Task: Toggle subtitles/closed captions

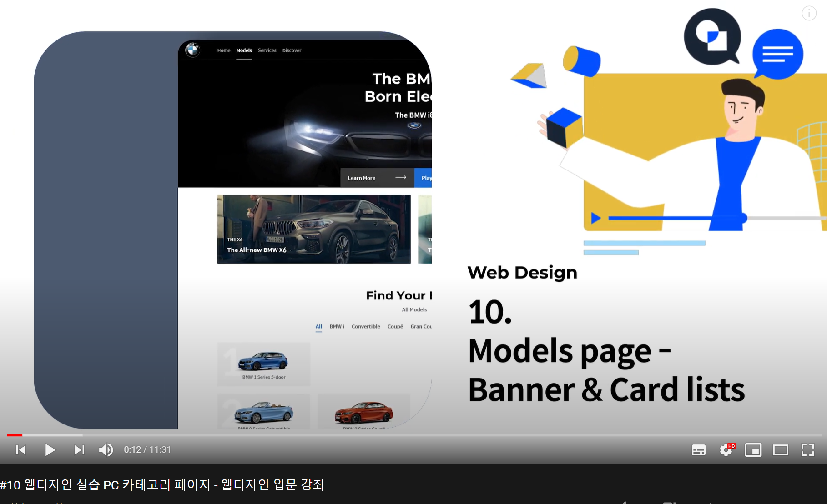Action: click(698, 450)
